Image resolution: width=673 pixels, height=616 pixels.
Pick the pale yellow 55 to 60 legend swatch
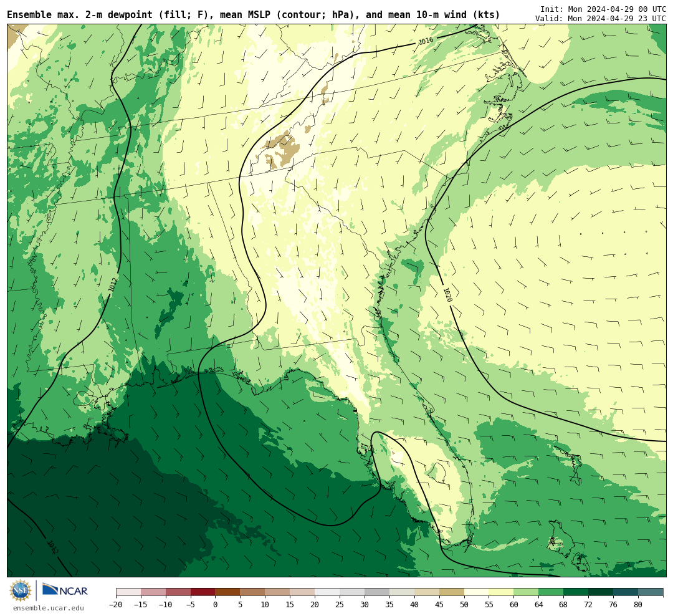coord(502,592)
